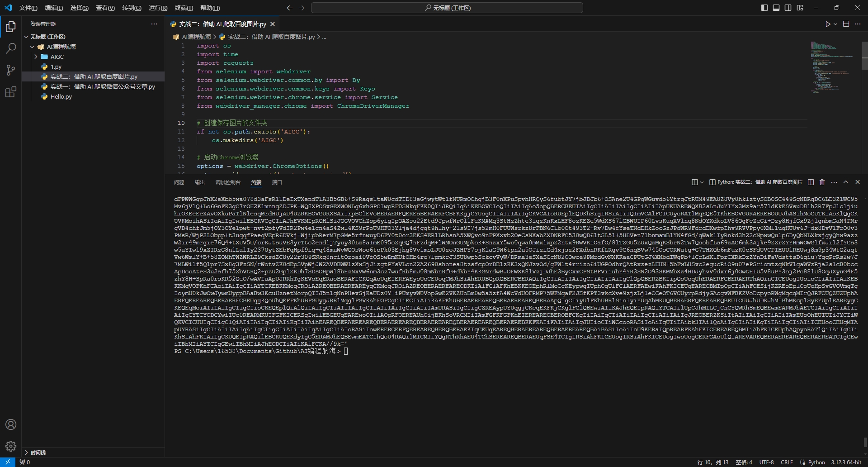Open the 帮助(H) menu

coord(210,8)
